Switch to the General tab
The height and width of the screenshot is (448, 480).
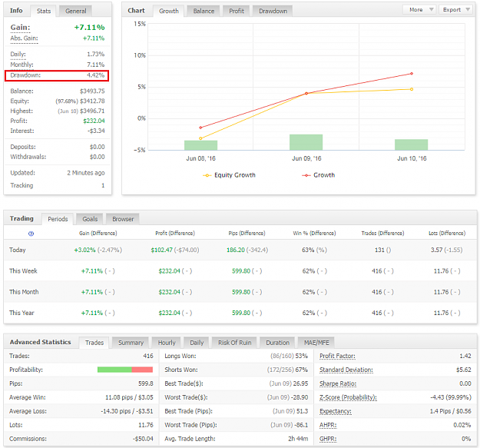[75, 11]
